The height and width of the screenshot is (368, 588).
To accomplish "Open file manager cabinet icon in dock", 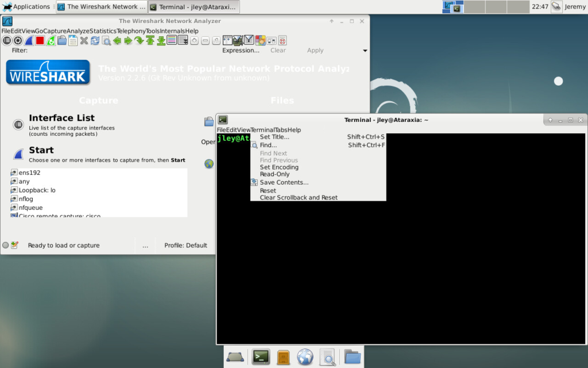I will point(283,357).
